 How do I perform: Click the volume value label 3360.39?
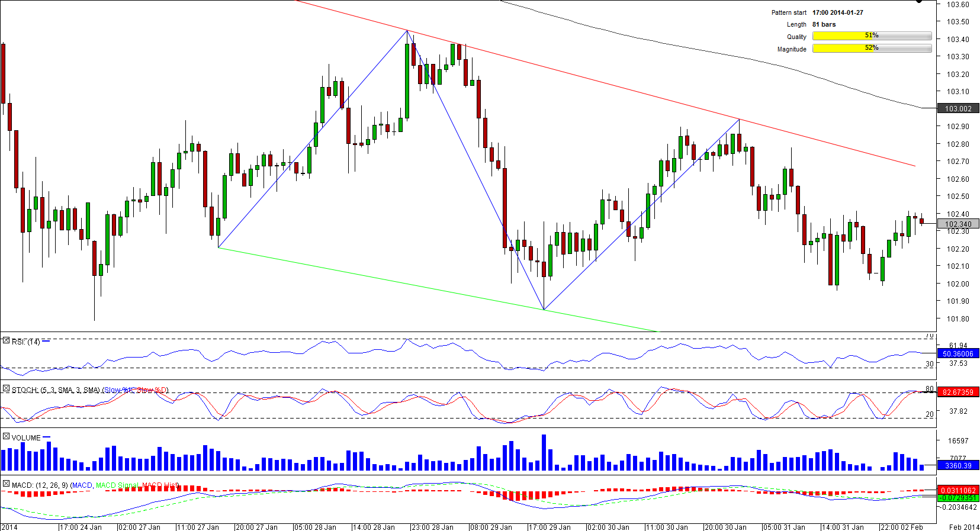pos(957,466)
